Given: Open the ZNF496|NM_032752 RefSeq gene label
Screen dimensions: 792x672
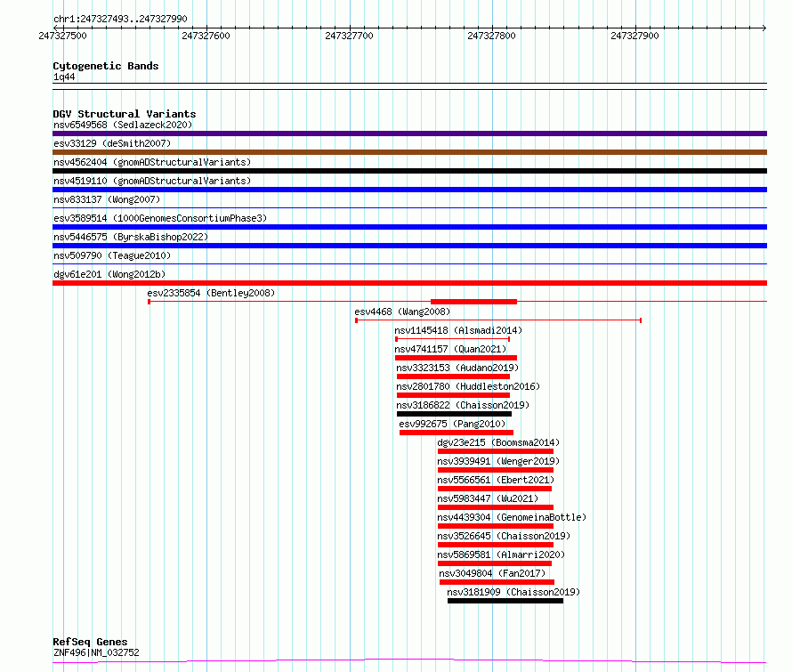Looking at the screenshot, I should 96,652.
